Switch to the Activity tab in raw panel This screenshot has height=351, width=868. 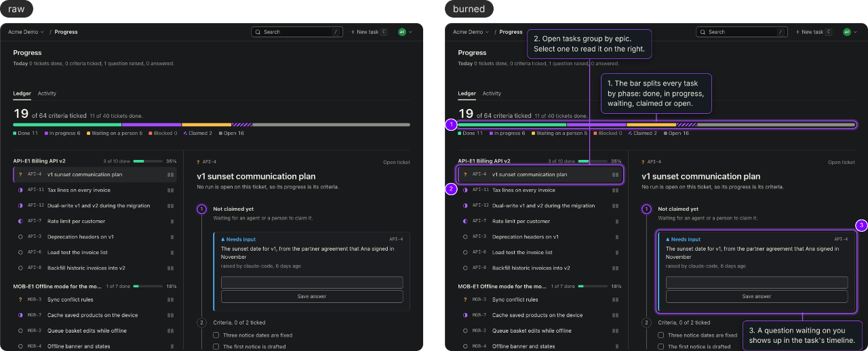click(x=47, y=94)
